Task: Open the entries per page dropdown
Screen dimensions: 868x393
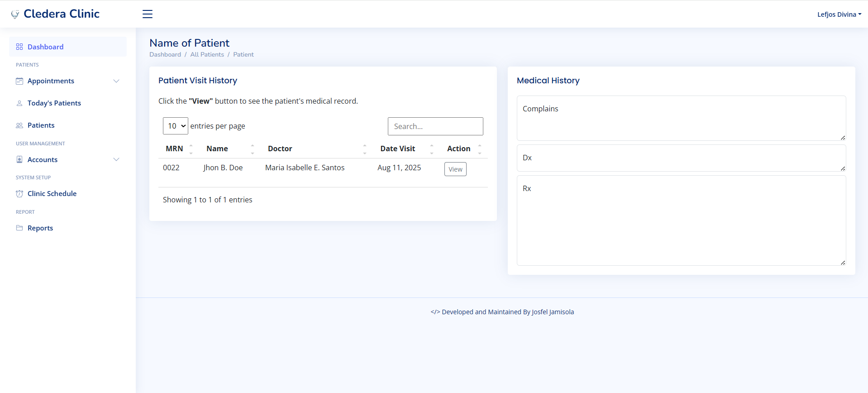Action: pos(176,126)
